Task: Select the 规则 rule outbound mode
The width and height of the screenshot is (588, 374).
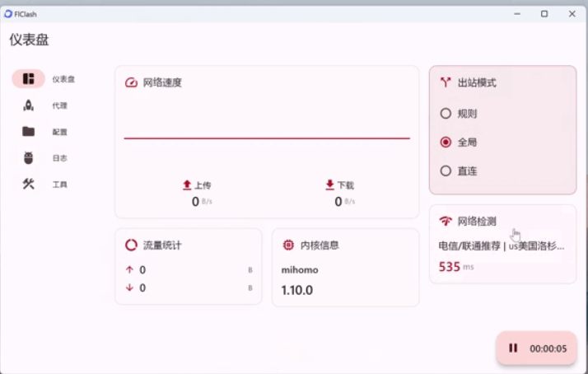Action: (446, 114)
